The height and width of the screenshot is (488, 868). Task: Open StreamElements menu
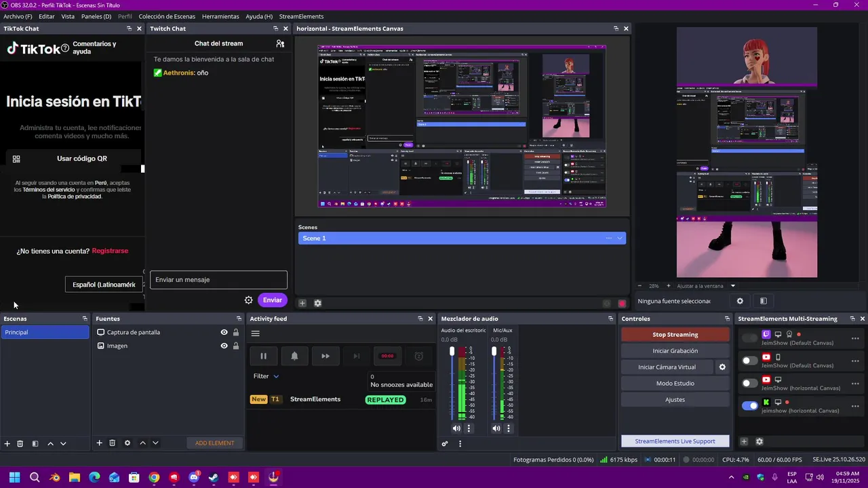tap(301, 16)
